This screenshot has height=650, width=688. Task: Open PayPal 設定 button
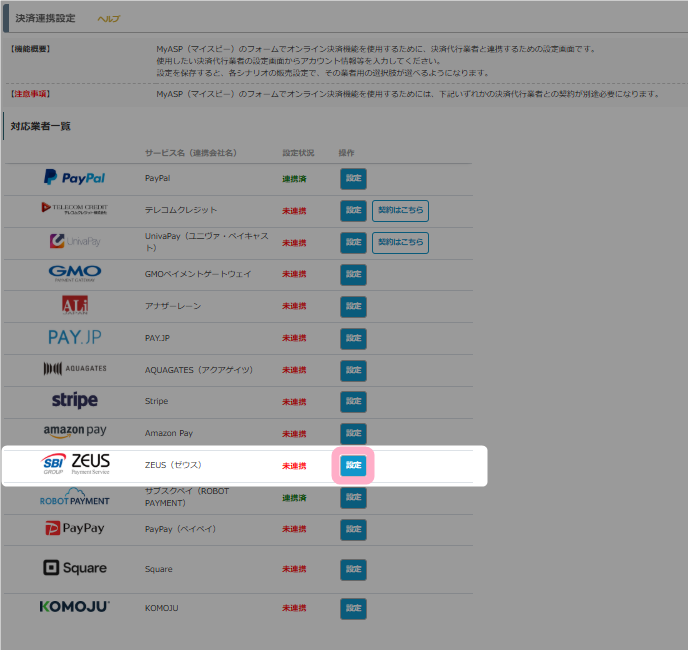(x=353, y=179)
